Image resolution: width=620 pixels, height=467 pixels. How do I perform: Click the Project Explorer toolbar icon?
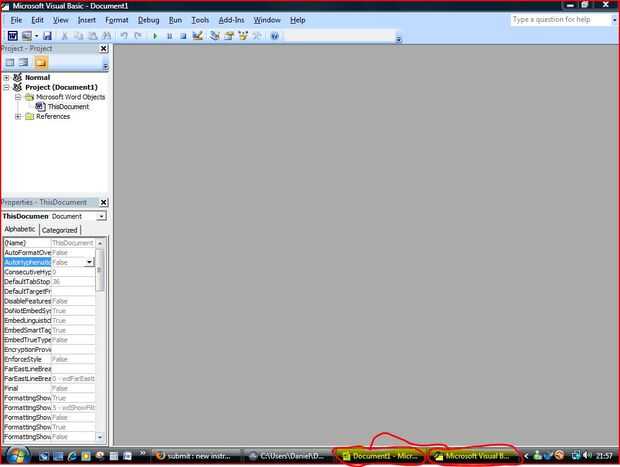click(x=215, y=36)
